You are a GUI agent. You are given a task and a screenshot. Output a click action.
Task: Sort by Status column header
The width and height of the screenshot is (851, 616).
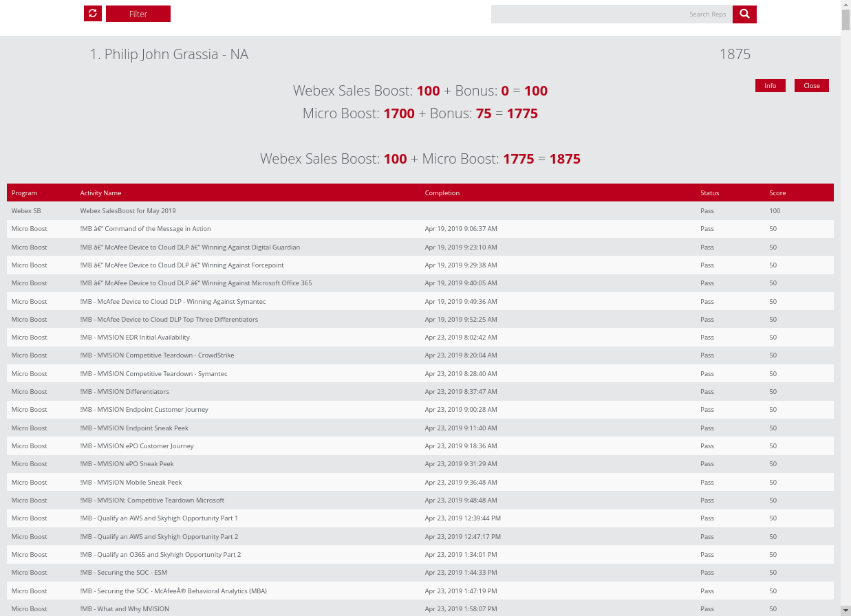(710, 193)
